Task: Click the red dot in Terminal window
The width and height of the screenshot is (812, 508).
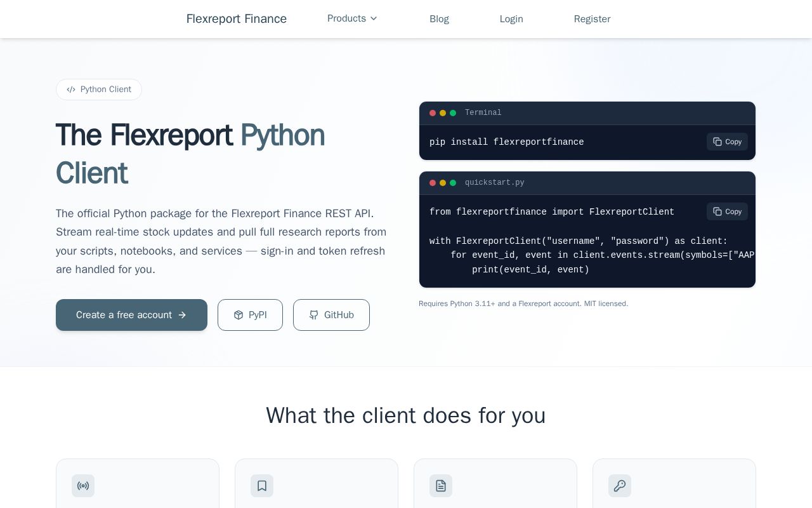Action: (x=433, y=113)
